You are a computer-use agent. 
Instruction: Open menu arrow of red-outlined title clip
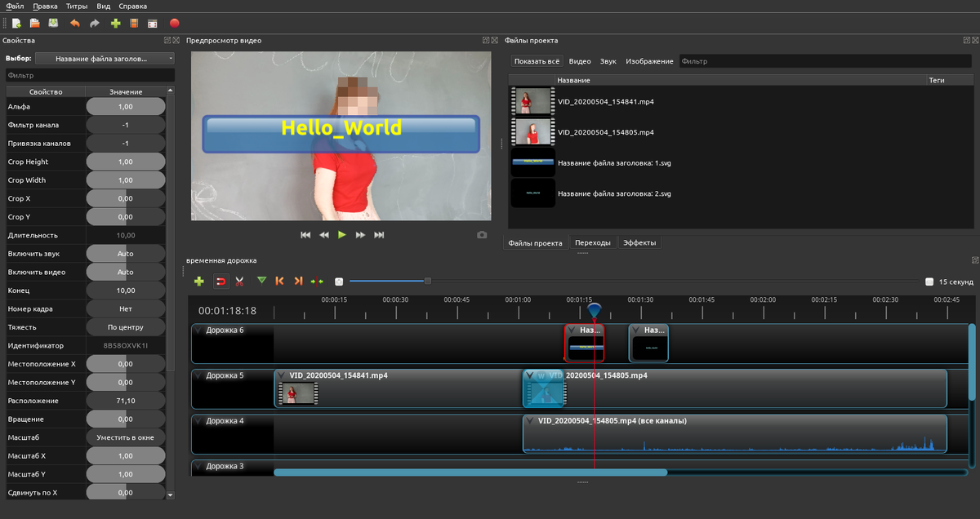point(572,330)
